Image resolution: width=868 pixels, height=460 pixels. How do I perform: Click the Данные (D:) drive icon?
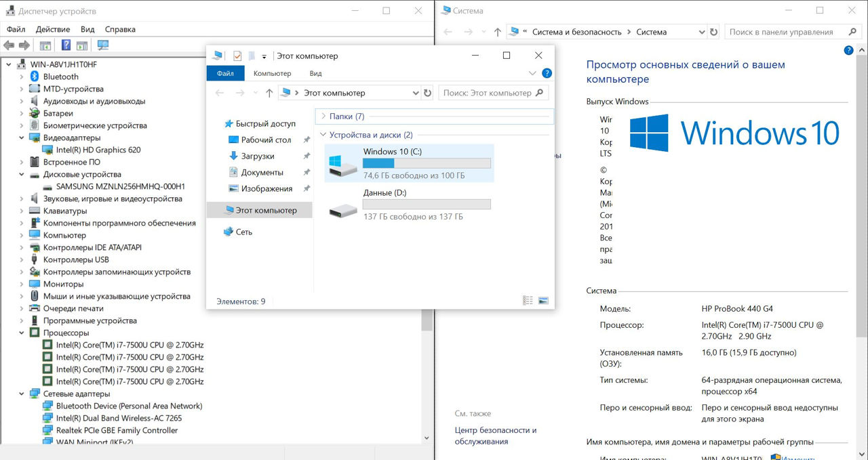tap(343, 206)
